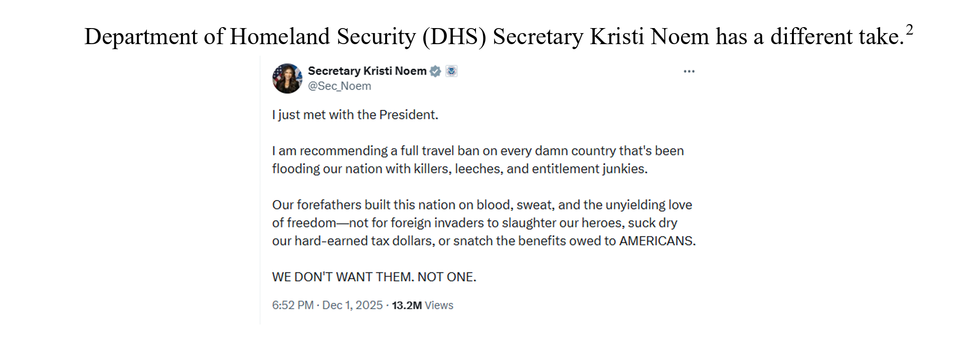Click the 6:52 PM timestamp

point(292,305)
